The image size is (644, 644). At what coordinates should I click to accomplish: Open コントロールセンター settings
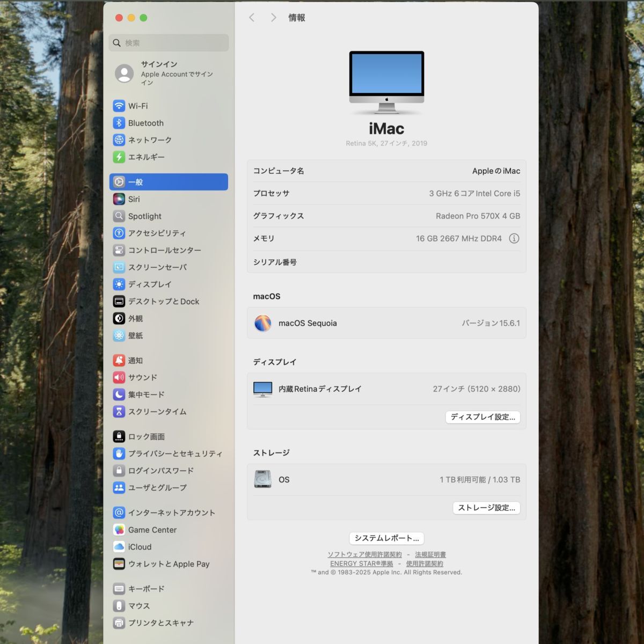tap(169, 250)
